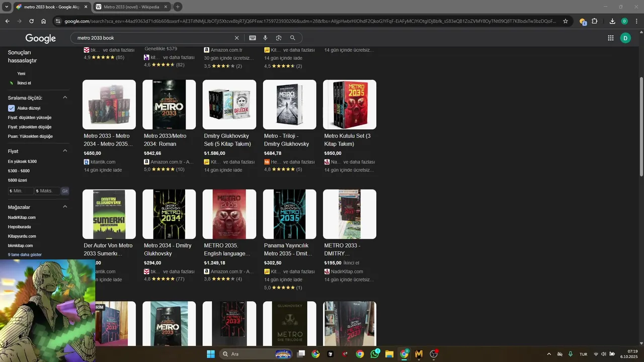
Task: Open volume control in system tray
Action: (604, 354)
